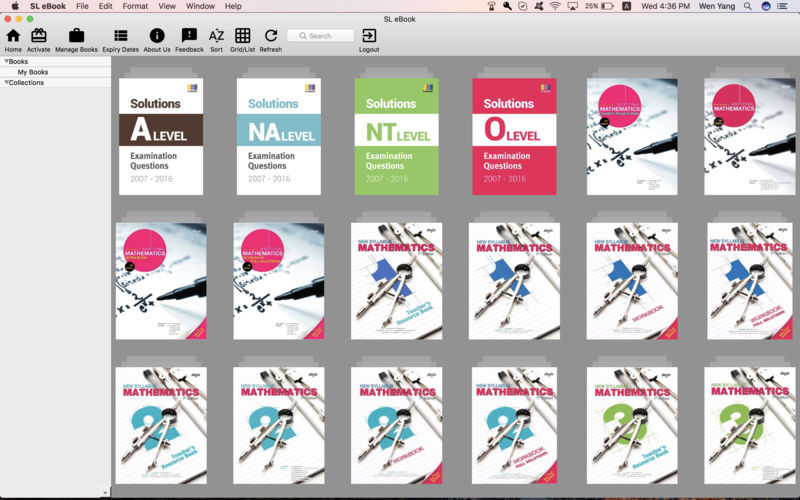Screen dimensions: 800x500
Task: Open About Us info icon
Action: 157,40
